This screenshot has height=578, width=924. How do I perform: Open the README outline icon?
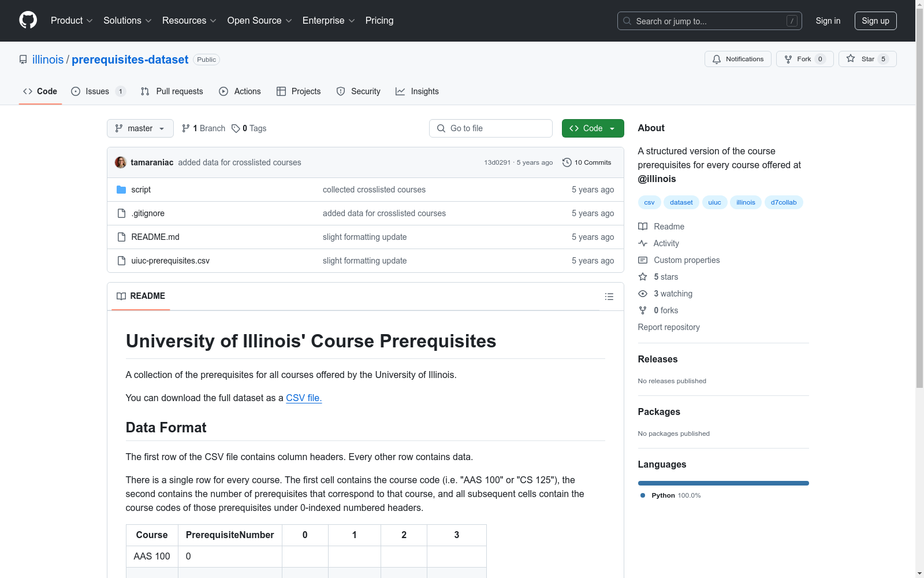[x=609, y=297]
